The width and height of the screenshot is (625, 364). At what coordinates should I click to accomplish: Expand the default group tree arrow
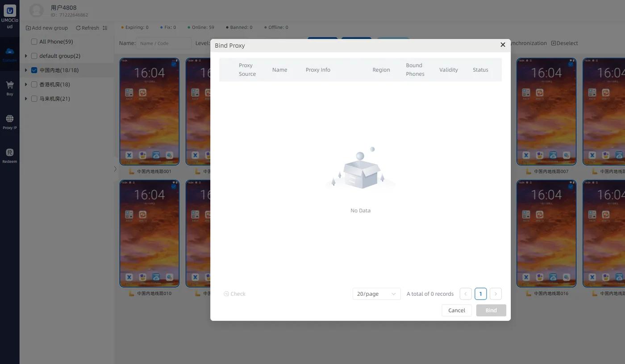click(x=26, y=56)
